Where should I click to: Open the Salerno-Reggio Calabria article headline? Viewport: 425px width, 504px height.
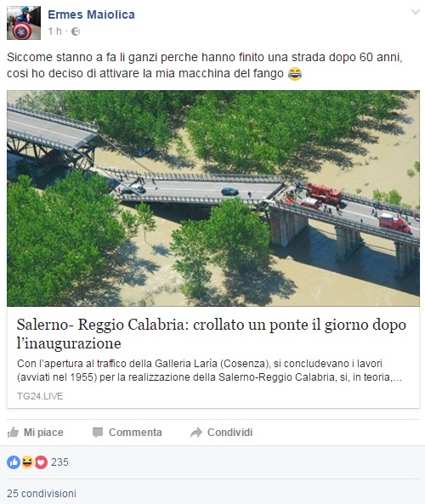click(x=211, y=334)
